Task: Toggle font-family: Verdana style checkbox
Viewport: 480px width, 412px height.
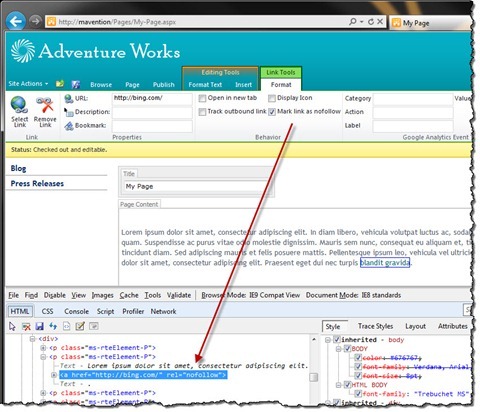Action: [x=358, y=367]
